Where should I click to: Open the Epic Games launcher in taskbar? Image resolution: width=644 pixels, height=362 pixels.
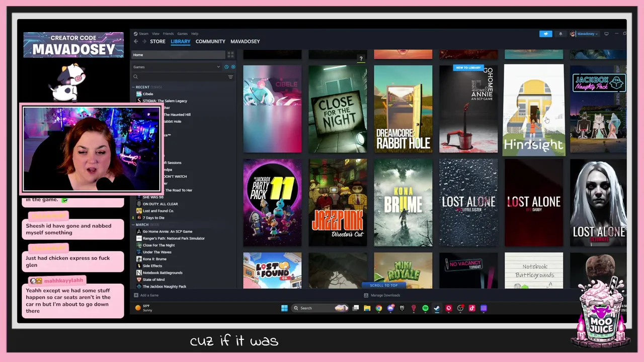(x=402, y=308)
